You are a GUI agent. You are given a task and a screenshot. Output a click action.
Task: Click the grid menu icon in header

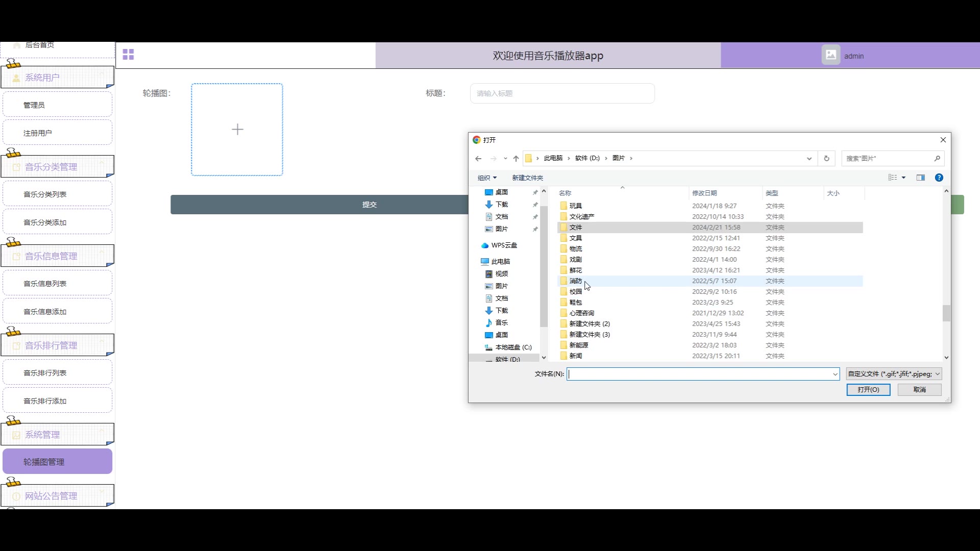point(128,55)
